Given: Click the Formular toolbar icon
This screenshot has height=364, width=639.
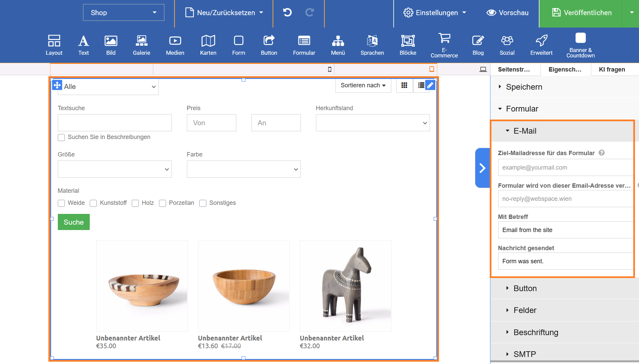Looking at the screenshot, I should pyautogui.click(x=304, y=45).
